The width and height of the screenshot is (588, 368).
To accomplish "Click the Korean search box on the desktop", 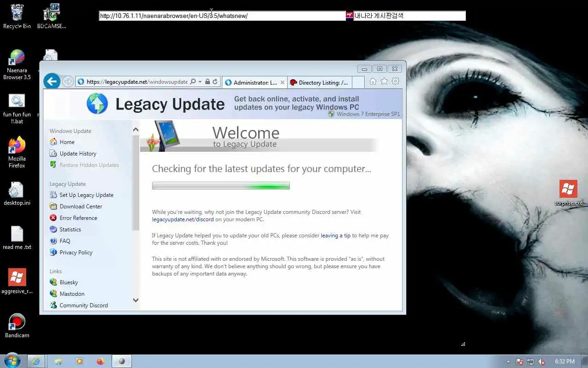I will [x=409, y=16].
